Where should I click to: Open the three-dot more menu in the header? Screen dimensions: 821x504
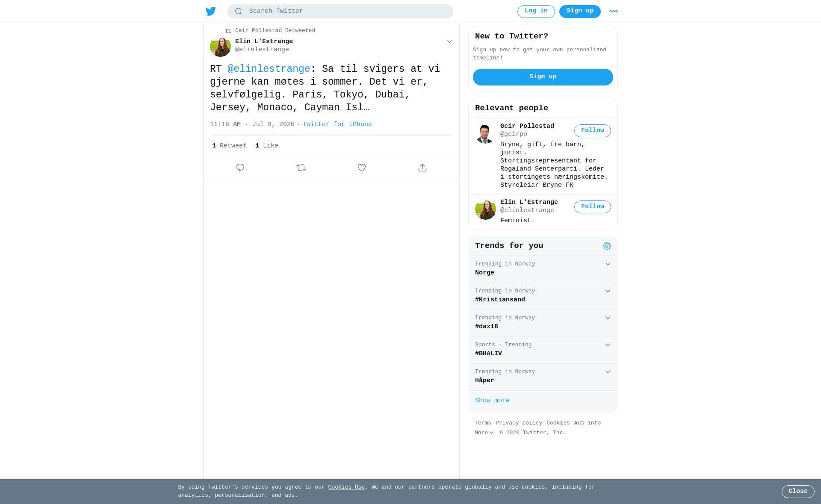(x=614, y=12)
